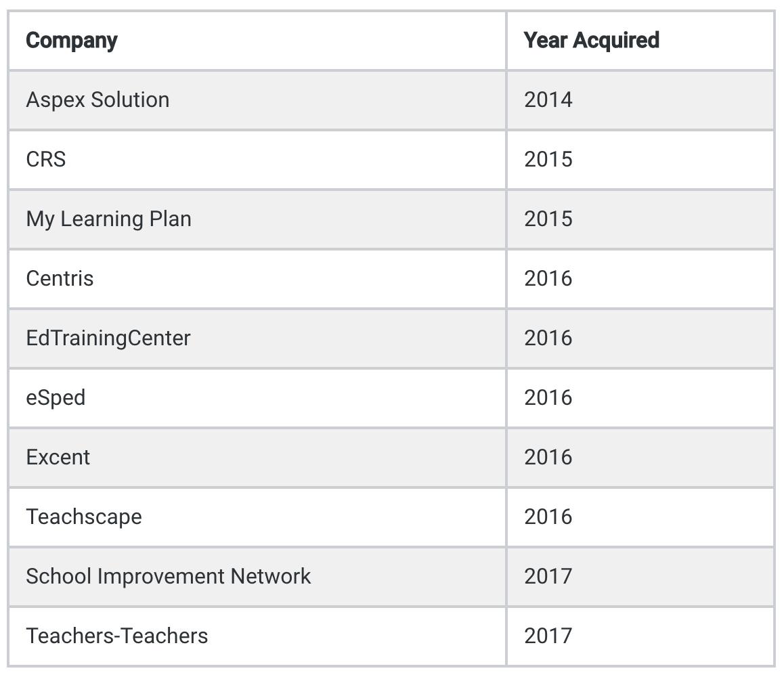Select the Aspex Solution cell
Viewport: 784px width, 677px height.
coord(257,100)
